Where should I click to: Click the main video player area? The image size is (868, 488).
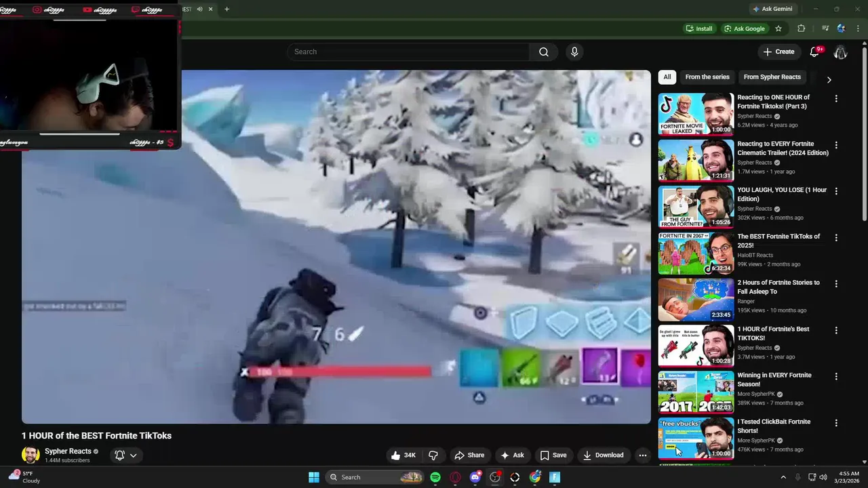coord(336,247)
